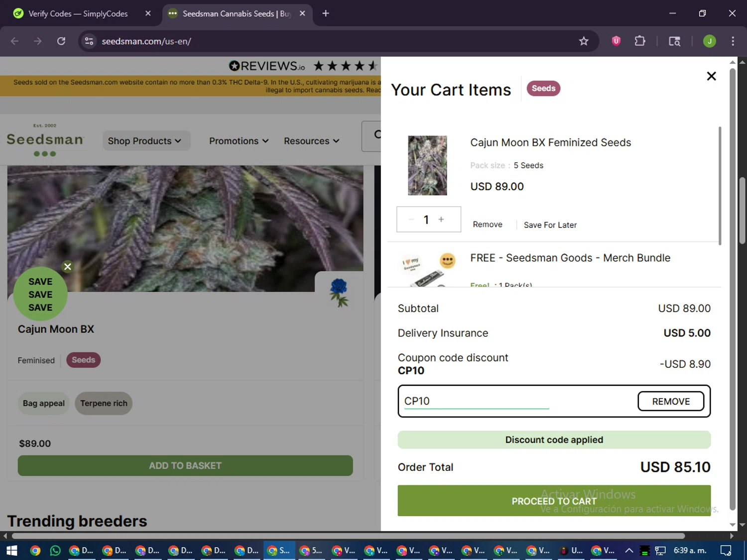747x560 pixels.
Task: Click the -USD 8.90 coupon discount value
Action: pos(685,364)
